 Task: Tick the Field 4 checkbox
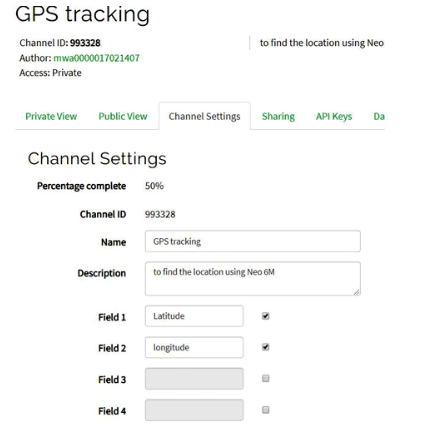266,410
